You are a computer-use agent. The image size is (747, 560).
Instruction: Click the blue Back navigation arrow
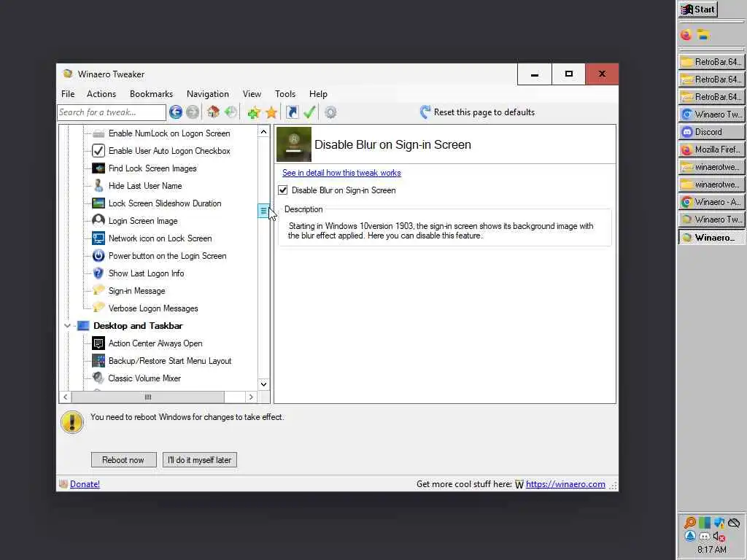click(175, 112)
